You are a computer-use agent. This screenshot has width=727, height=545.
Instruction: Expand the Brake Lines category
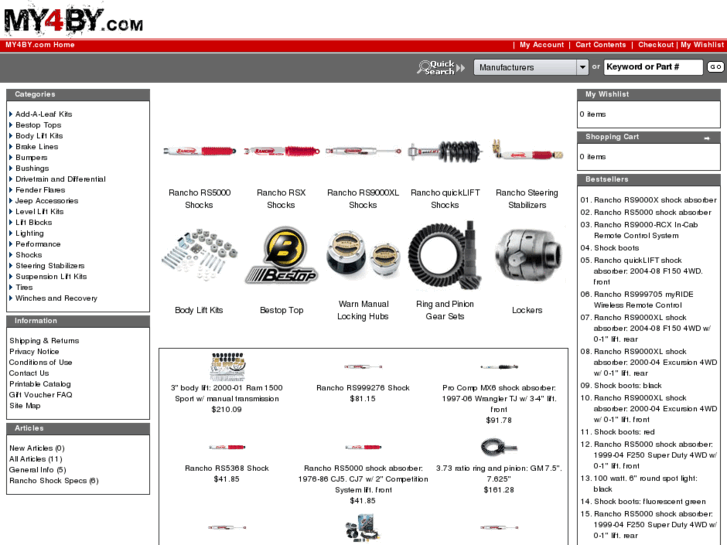37,147
